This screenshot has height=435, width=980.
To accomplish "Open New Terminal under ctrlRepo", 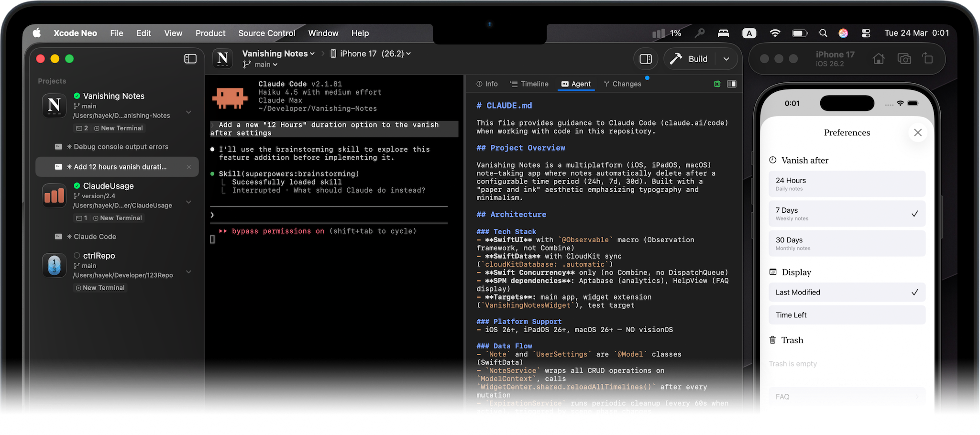I will tap(100, 287).
